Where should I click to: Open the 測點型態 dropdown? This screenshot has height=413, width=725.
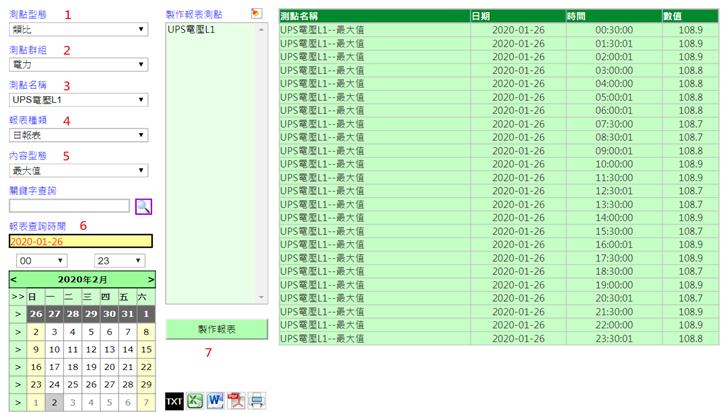78,31
